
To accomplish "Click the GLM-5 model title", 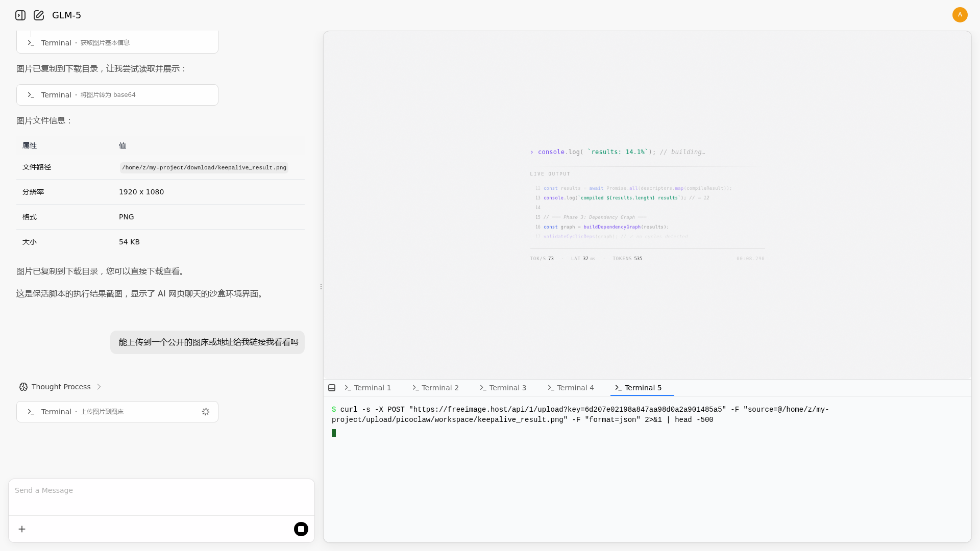I will click(66, 15).
